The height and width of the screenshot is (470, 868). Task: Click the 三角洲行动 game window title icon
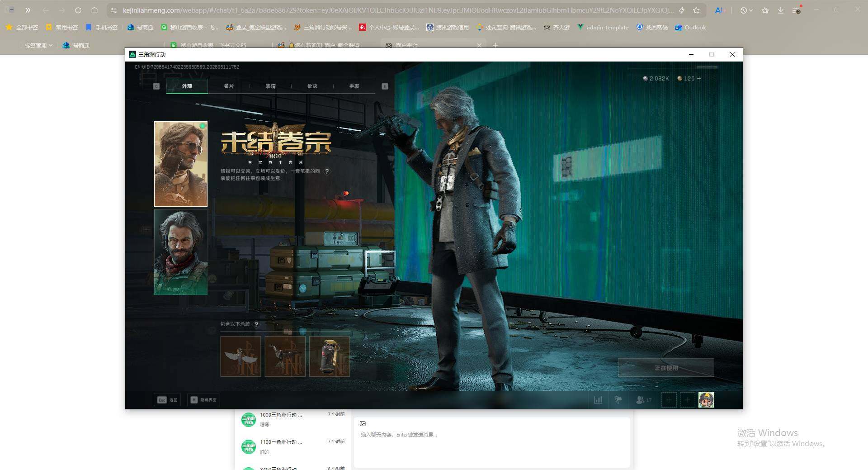click(132, 54)
